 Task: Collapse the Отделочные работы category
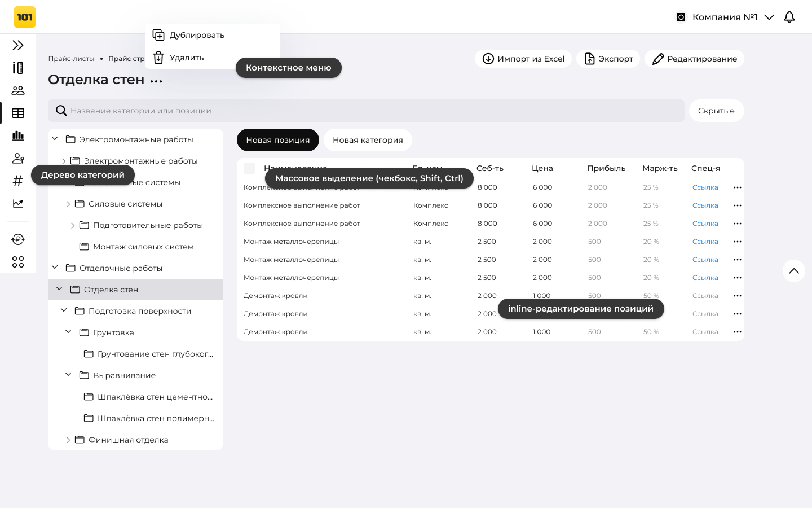click(x=55, y=268)
